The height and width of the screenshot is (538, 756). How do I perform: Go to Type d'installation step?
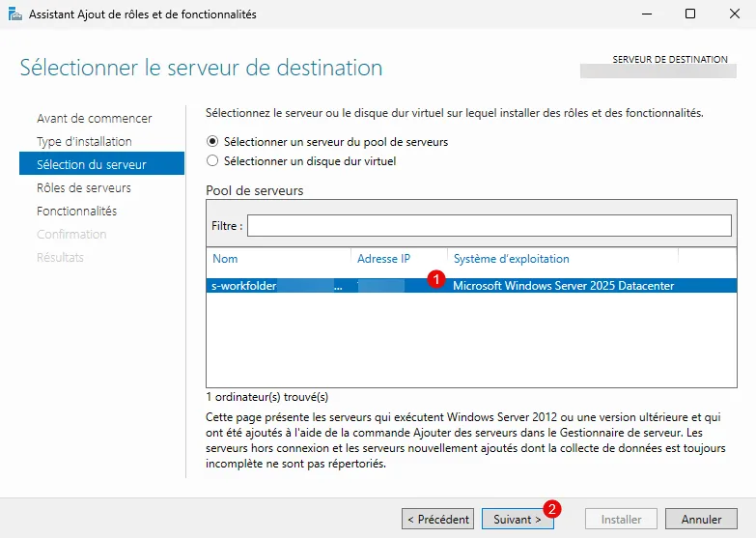pyautogui.click(x=84, y=141)
